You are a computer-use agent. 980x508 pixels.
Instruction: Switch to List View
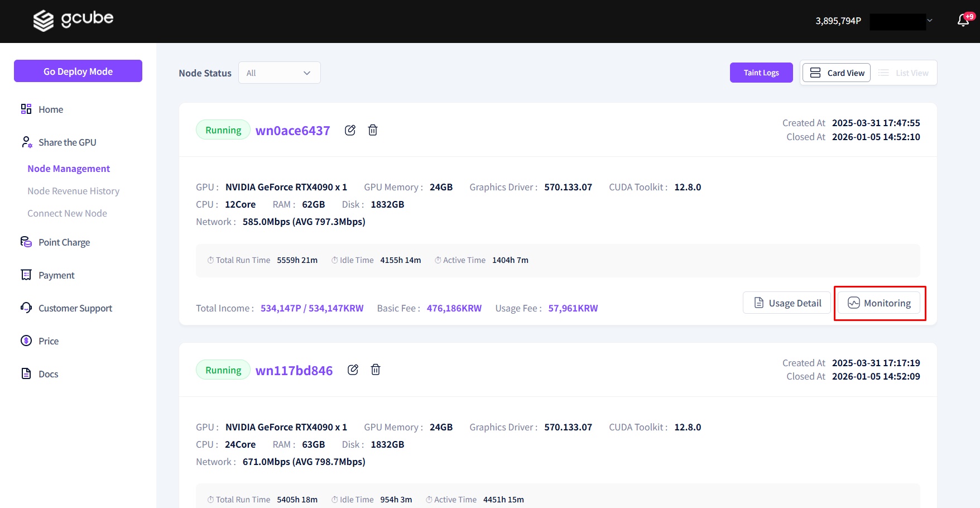[x=904, y=73]
